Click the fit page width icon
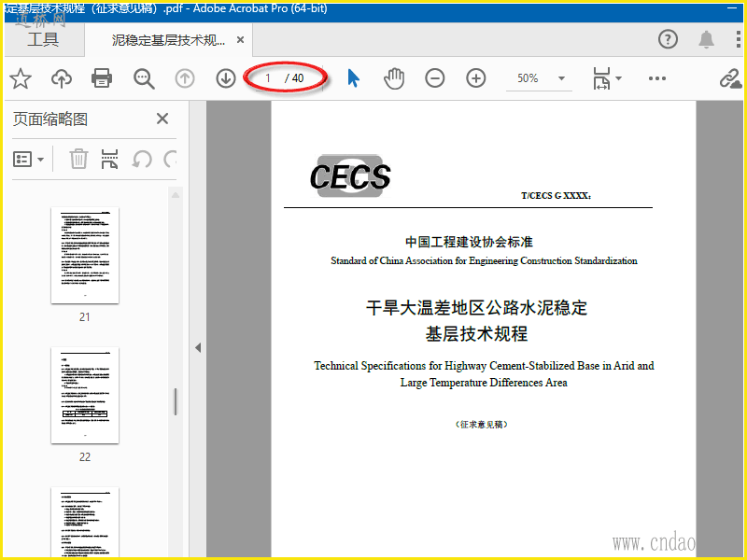This screenshot has width=747, height=560. point(601,78)
